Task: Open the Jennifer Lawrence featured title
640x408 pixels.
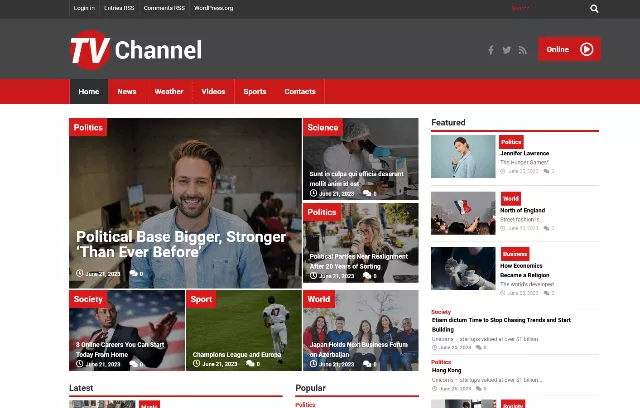Action: 524,153
